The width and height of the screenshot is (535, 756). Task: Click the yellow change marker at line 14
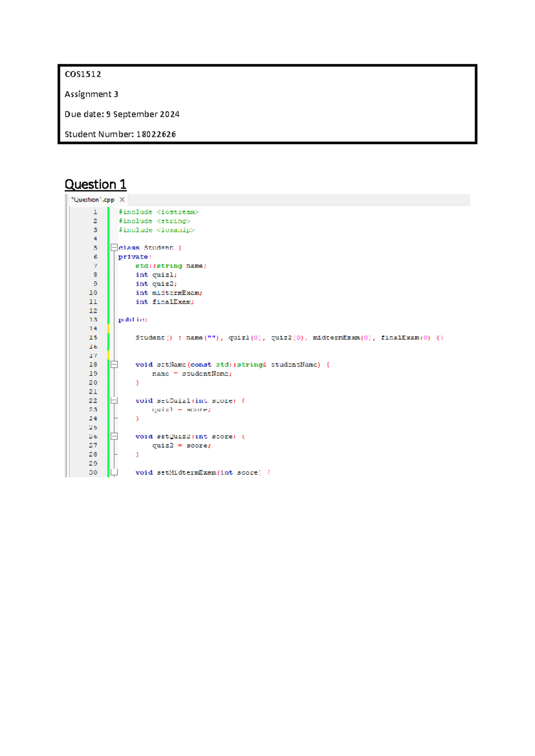(x=108, y=329)
